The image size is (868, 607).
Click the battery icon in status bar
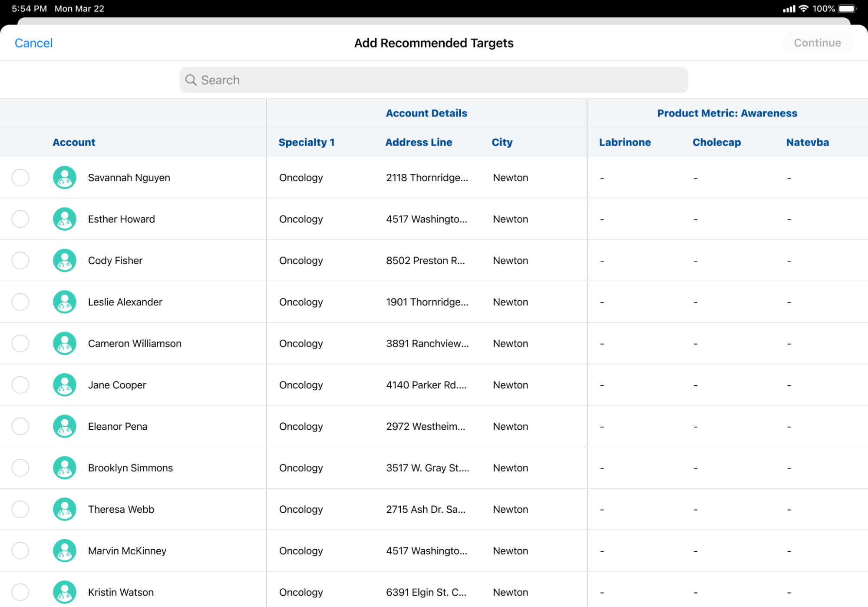(847, 9)
